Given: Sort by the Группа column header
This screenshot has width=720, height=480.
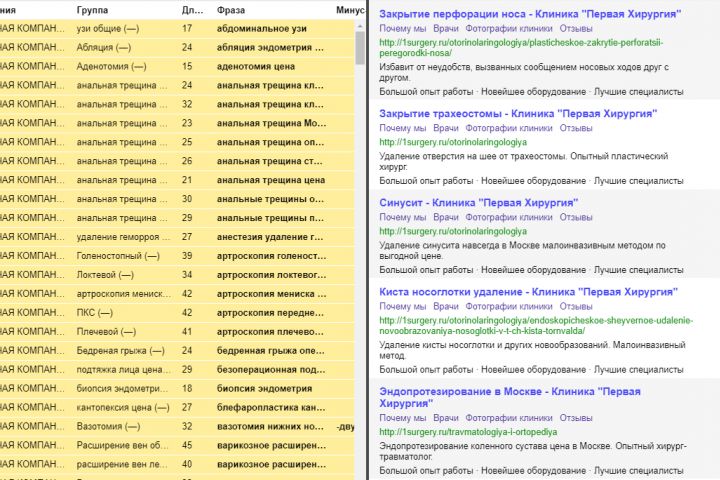Looking at the screenshot, I should point(92,10).
